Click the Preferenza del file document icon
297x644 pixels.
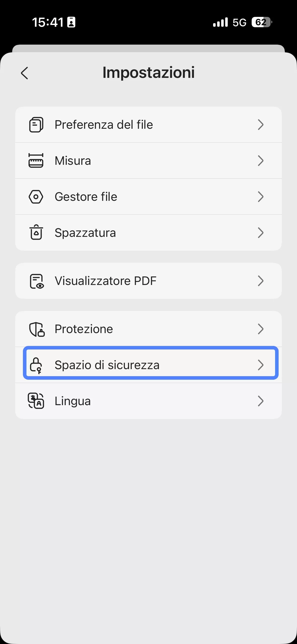pos(36,124)
